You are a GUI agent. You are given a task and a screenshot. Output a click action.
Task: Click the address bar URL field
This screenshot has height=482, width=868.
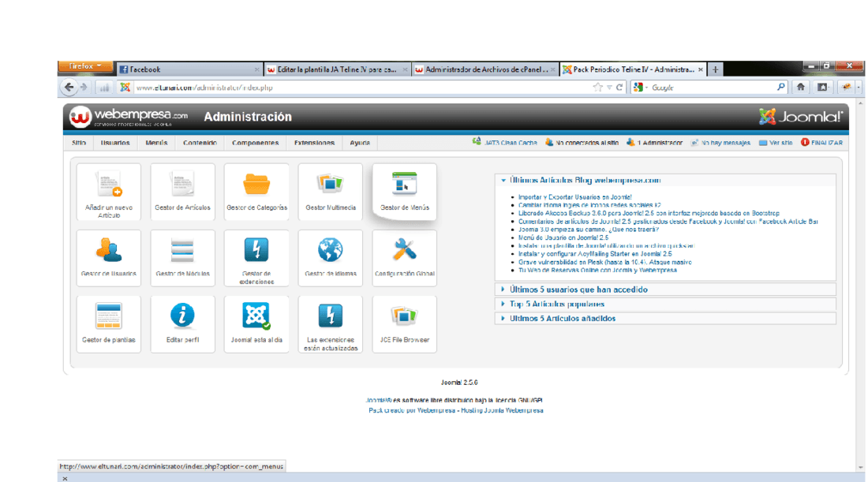tap(363, 88)
